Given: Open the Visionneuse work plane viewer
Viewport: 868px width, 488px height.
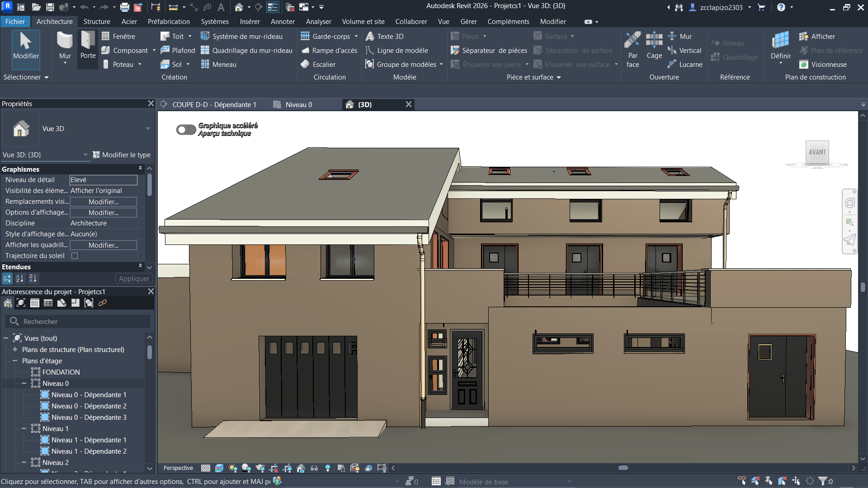Looking at the screenshot, I should tap(823, 65).
